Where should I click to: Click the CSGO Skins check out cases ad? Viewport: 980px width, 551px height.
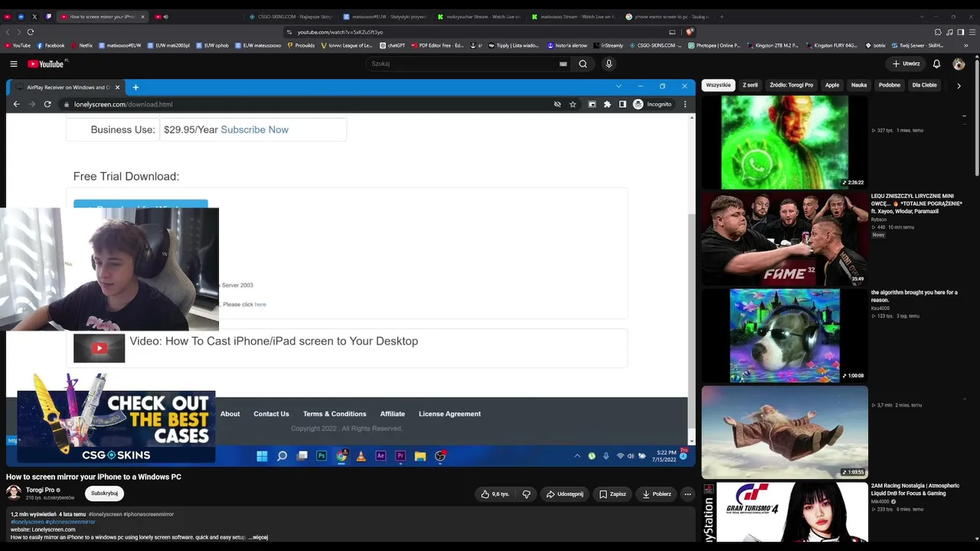click(x=116, y=419)
